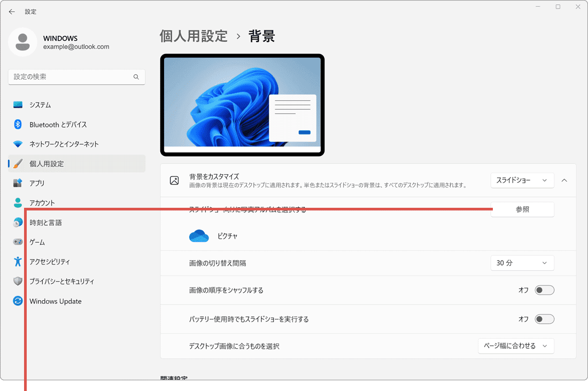Click the ゲーム controller icon
588x391 pixels.
pyautogui.click(x=18, y=242)
